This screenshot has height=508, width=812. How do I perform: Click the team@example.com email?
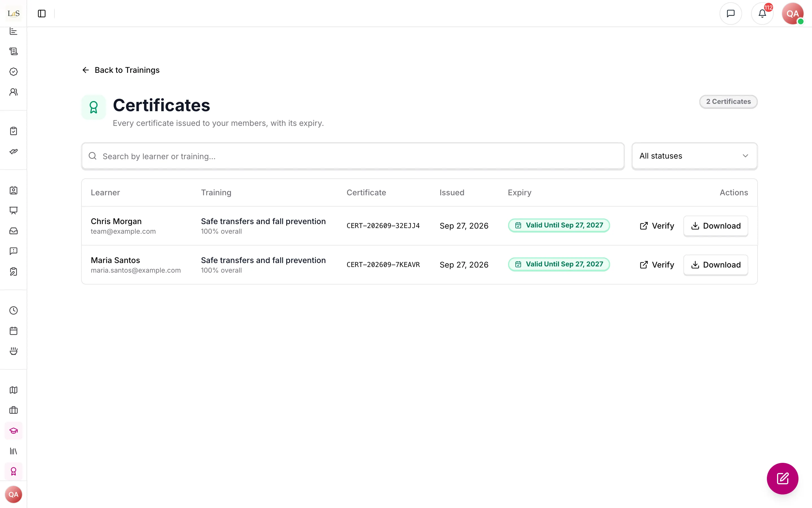point(123,231)
